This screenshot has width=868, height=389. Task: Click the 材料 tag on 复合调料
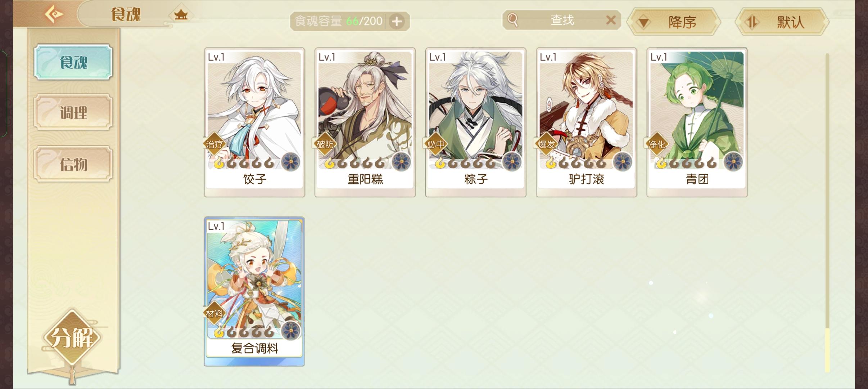pyautogui.click(x=214, y=314)
